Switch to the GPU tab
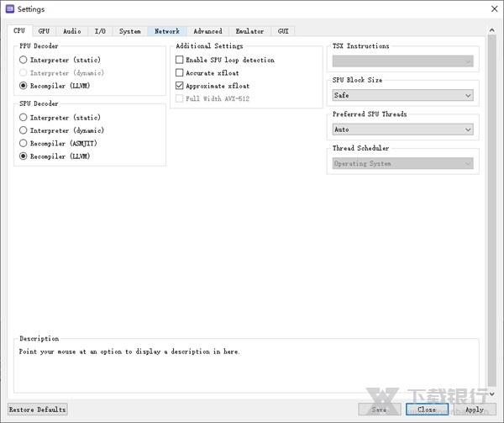 [x=44, y=31]
